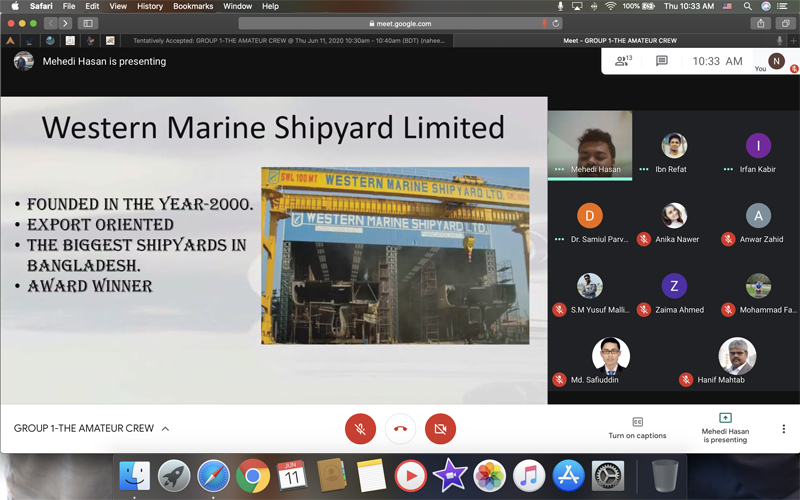Image resolution: width=800 pixels, height=500 pixels.
Task: Click the Safari share icon
Action: pos(761,23)
